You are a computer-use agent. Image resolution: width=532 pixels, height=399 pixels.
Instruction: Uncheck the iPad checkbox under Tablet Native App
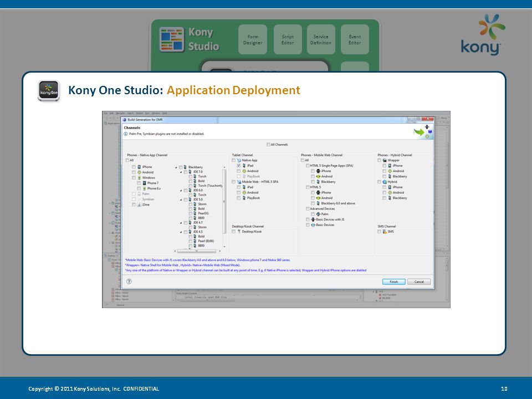click(x=238, y=166)
